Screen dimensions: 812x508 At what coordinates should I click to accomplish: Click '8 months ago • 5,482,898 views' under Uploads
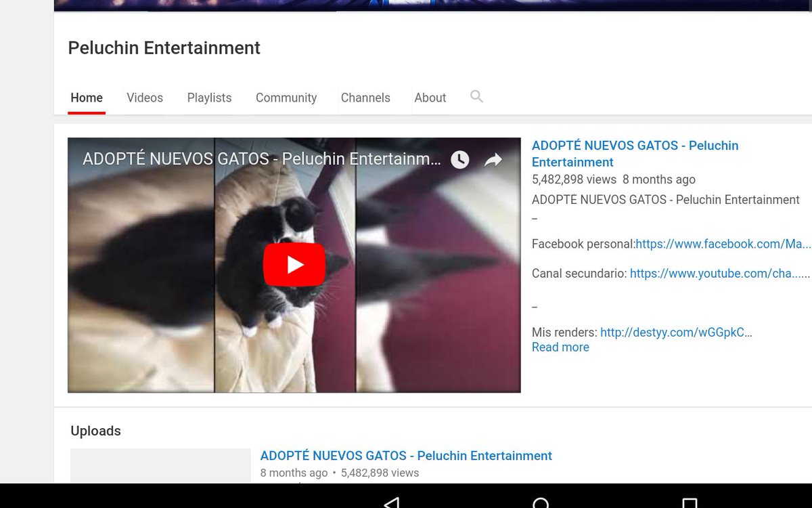point(340,473)
